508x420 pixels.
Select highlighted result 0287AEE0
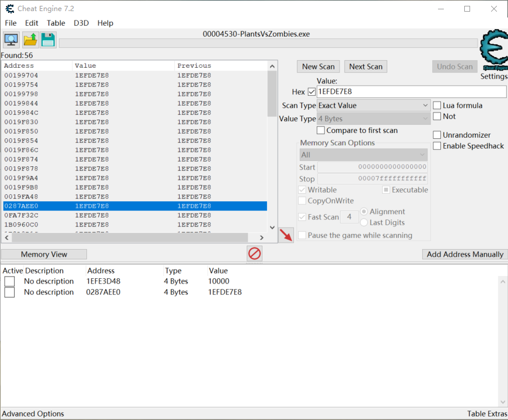point(135,206)
